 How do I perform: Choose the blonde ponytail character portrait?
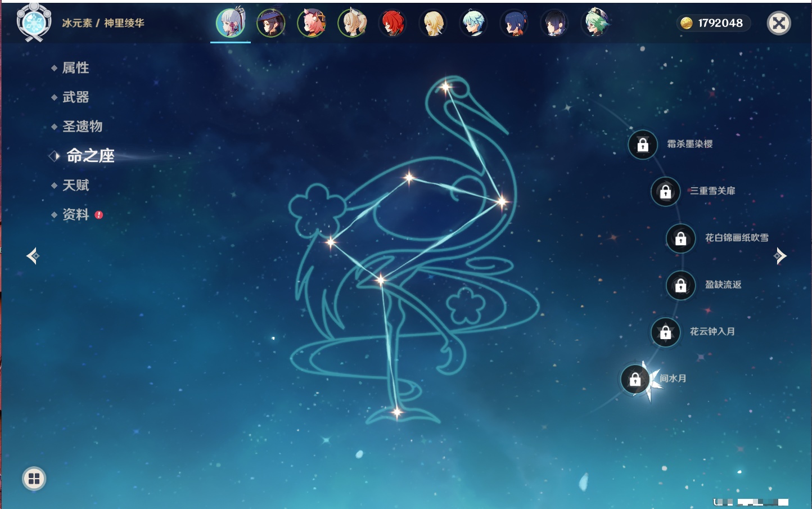(352, 23)
